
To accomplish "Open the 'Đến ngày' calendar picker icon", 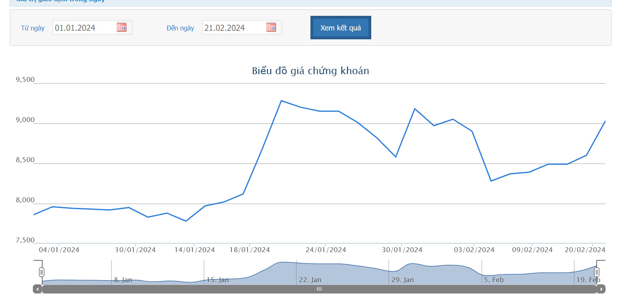I will [271, 28].
